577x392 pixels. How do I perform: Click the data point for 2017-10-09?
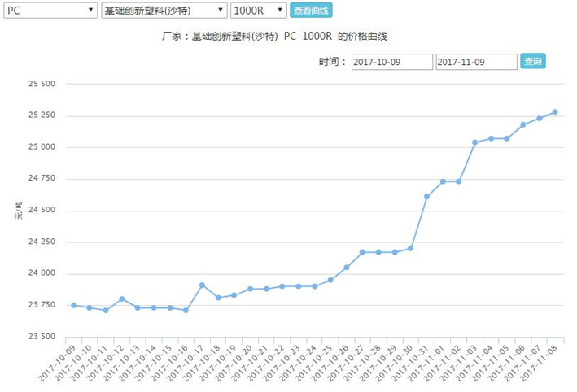74,305
